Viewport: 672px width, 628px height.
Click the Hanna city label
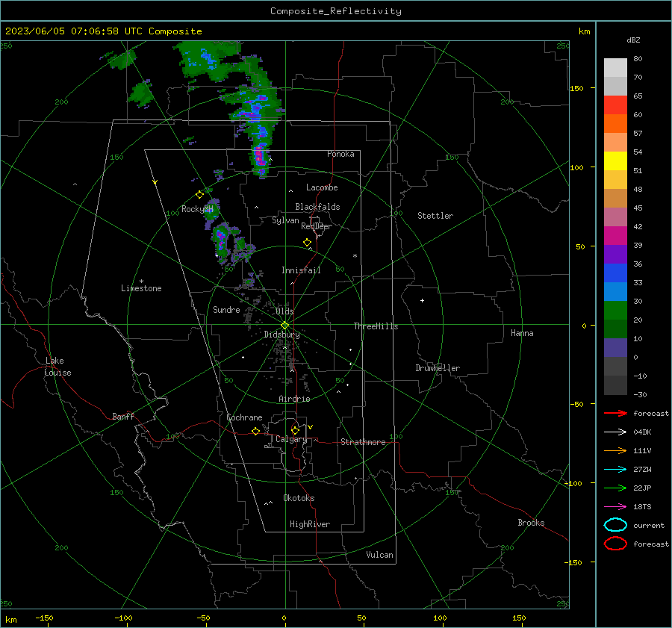point(522,333)
